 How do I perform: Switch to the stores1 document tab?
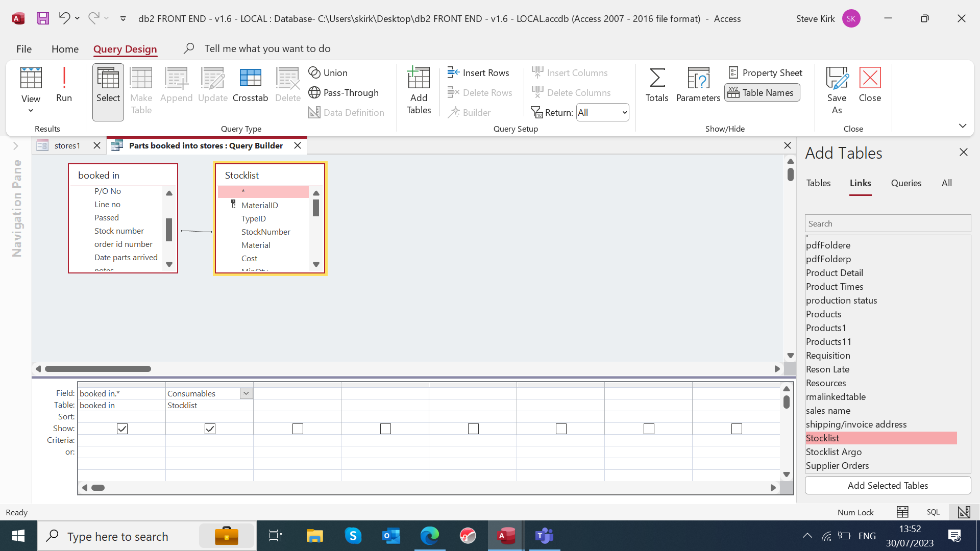[x=67, y=145]
